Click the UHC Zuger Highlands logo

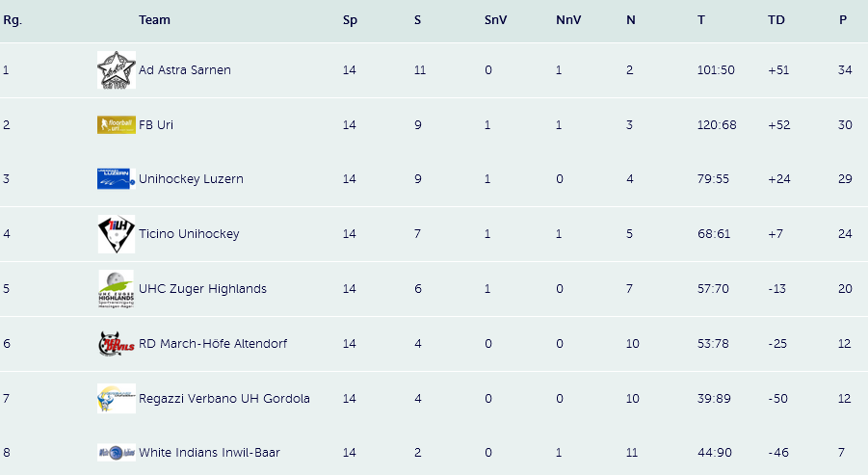click(x=117, y=288)
